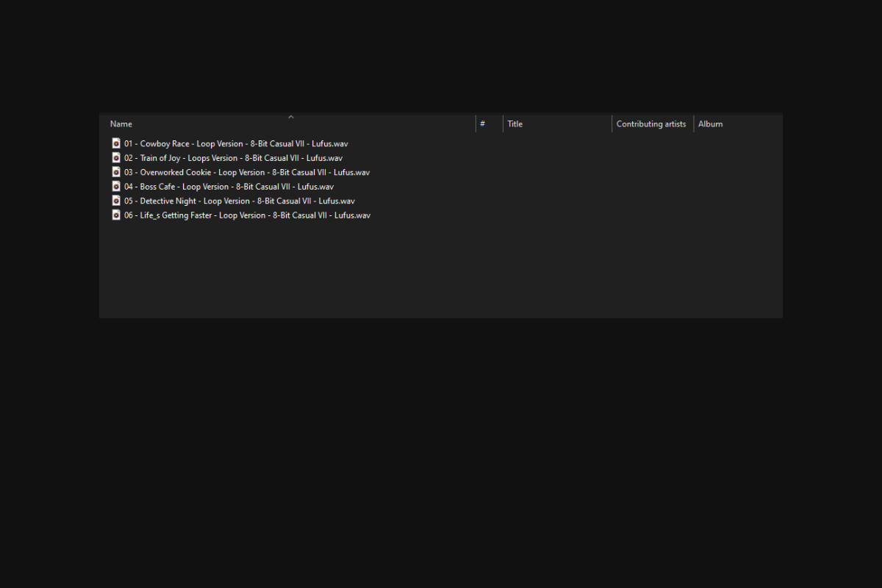Select file name 02 - Train of Joy - Loops Version

233,158
